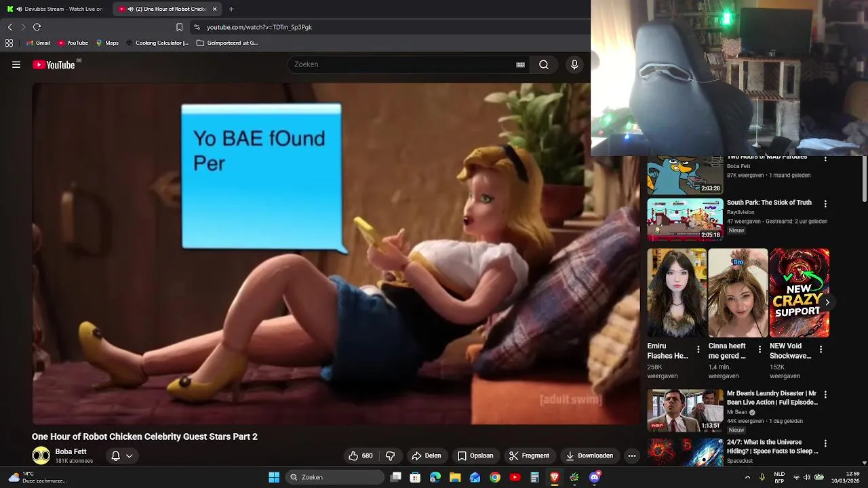
Task: Open options for Spacedust video
Action: [825, 443]
